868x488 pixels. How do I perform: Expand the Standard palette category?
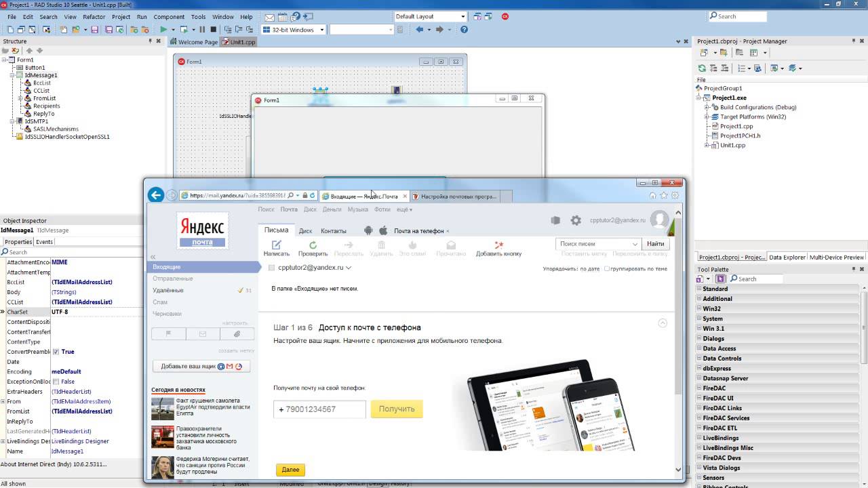pyautogui.click(x=699, y=289)
